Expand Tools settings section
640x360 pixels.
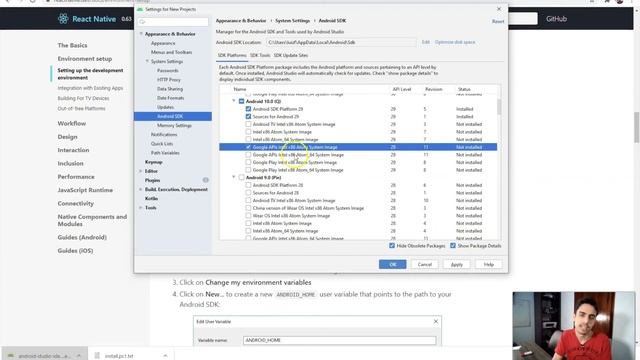point(141,208)
